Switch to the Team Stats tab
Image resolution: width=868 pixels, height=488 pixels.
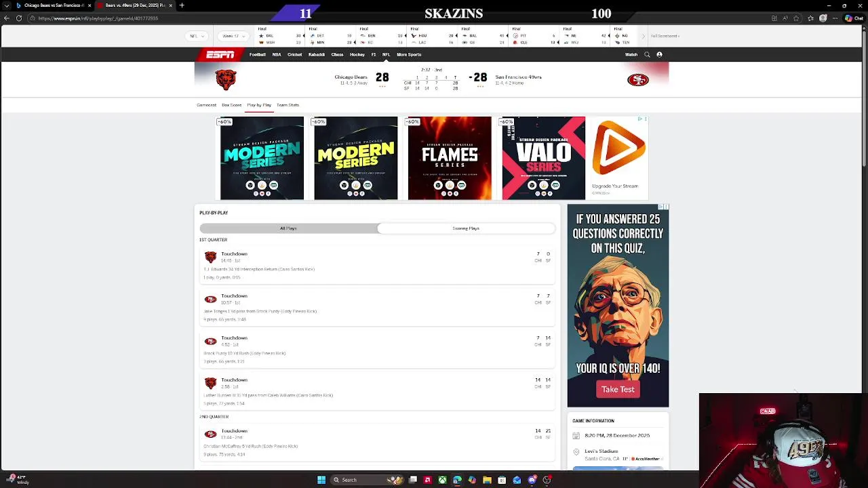(x=288, y=105)
